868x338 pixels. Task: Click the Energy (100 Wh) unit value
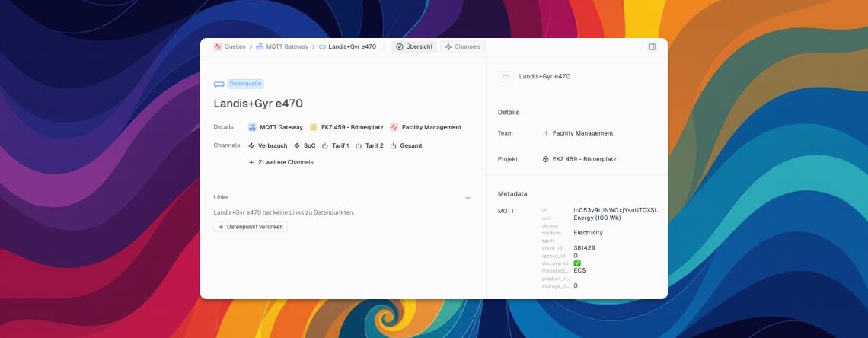pos(597,218)
